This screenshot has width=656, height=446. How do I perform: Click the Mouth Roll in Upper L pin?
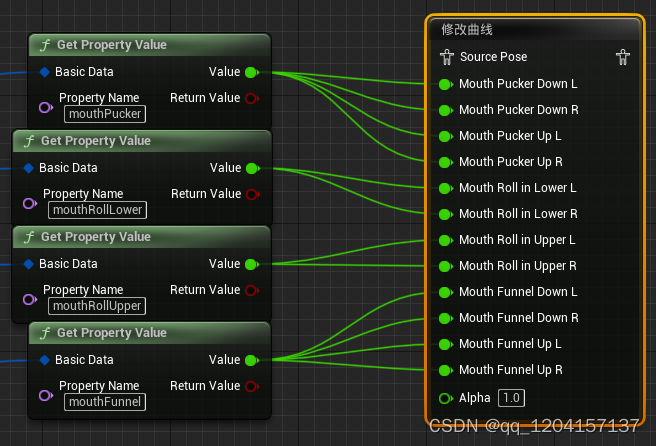coord(446,240)
